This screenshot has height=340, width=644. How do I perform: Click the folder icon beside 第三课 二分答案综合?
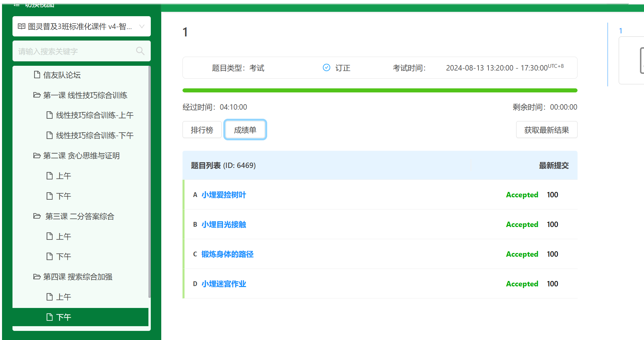pos(37,216)
